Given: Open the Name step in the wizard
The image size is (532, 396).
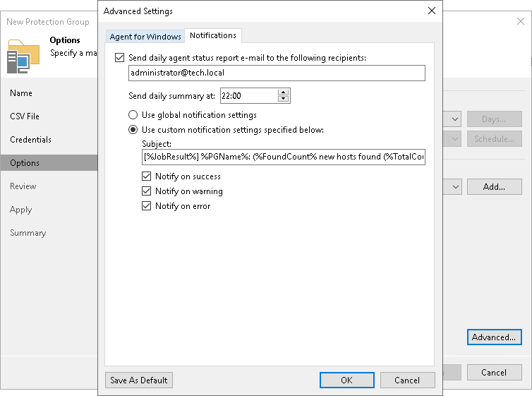Looking at the screenshot, I should click(x=21, y=93).
